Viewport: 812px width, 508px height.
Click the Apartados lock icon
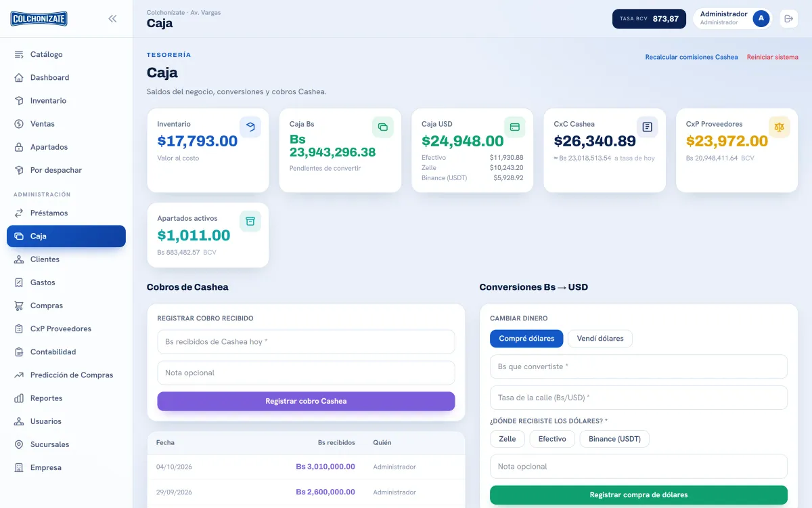[x=19, y=147]
